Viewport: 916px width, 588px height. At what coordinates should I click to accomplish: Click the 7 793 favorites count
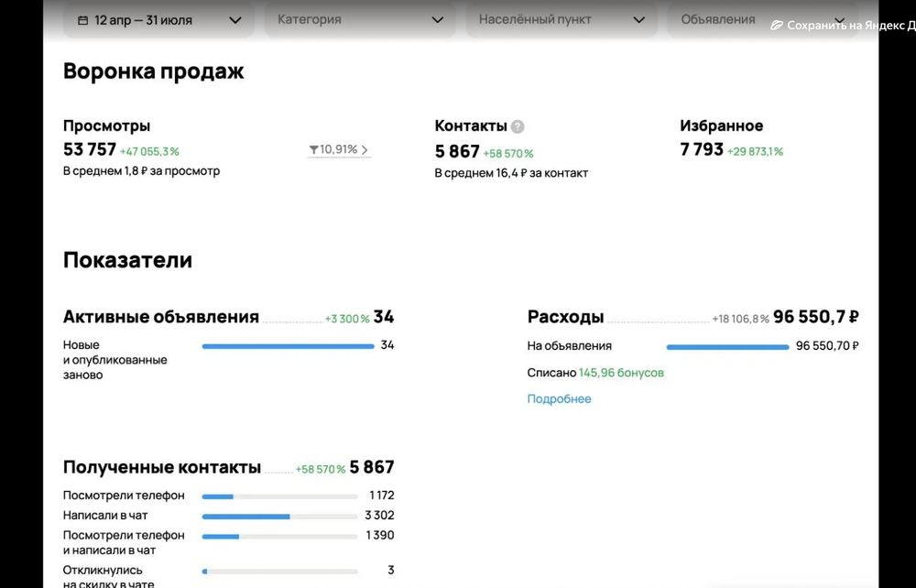[x=702, y=149]
